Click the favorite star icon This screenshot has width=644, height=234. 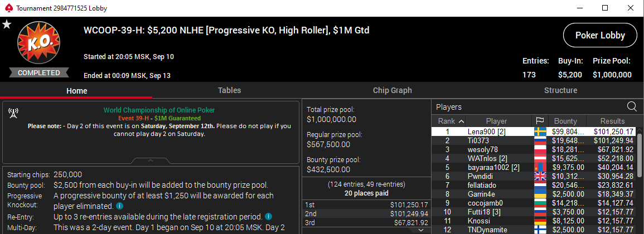[x=7, y=25]
